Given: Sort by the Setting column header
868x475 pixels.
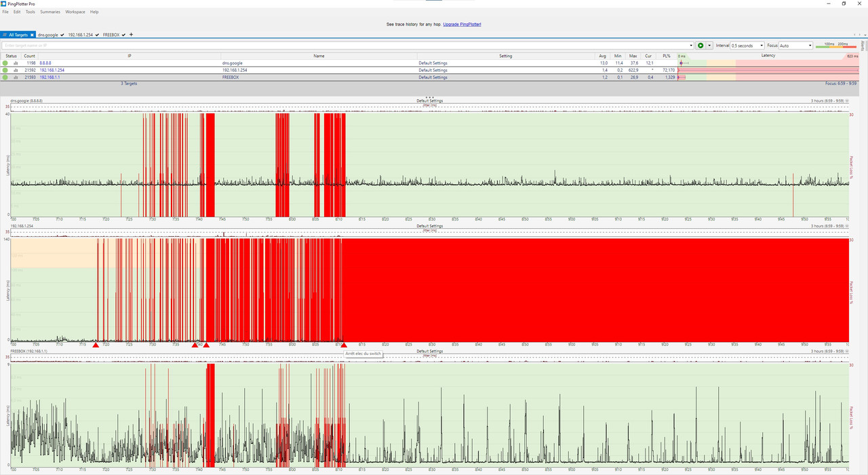Looking at the screenshot, I should [506, 56].
